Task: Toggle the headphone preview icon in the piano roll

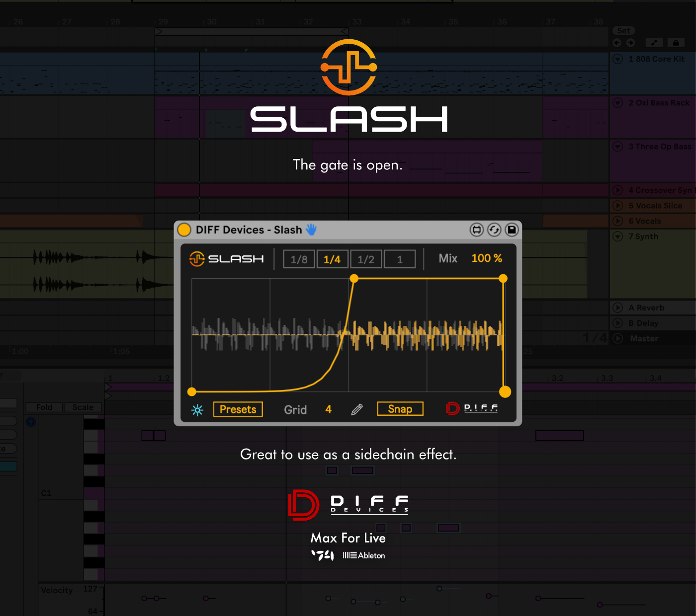Action: pyautogui.click(x=31, y=422)
